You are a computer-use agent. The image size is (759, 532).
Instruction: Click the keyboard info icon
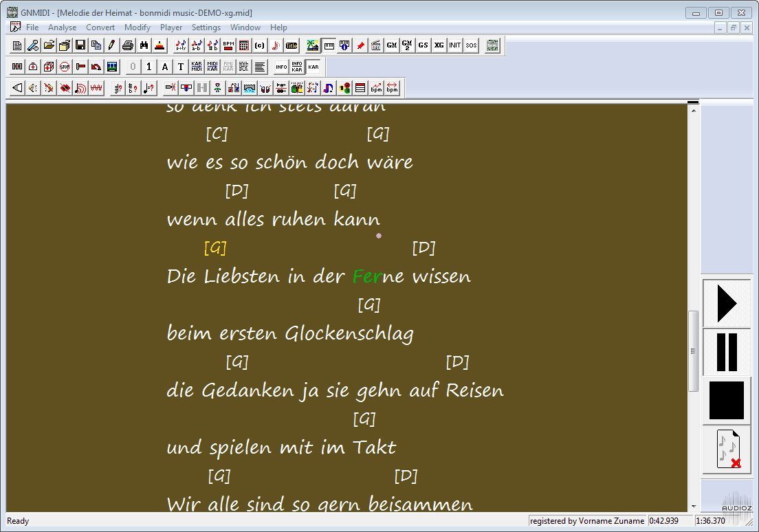pos(344,45)
